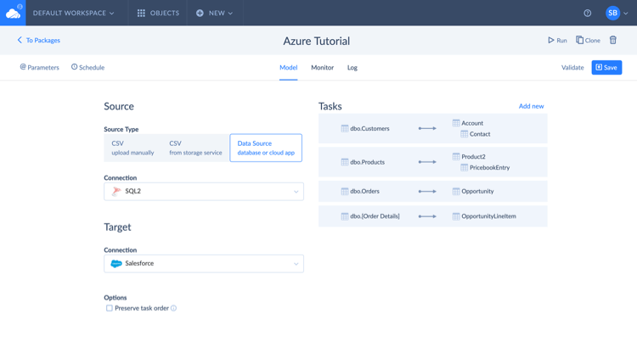
Task: Click the Preserve task order info icon
Action: coord(173,308)
